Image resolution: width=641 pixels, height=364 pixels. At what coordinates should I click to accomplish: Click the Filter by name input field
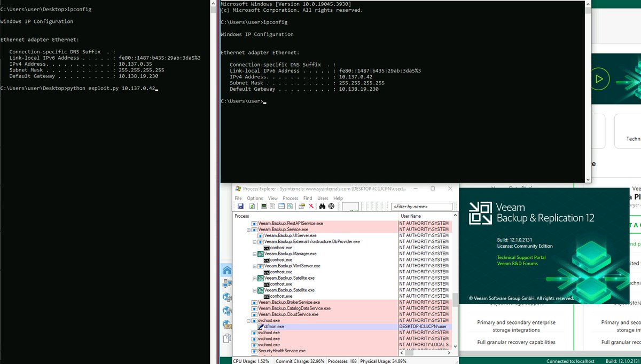pyautogui.click(x=421, y=207)
